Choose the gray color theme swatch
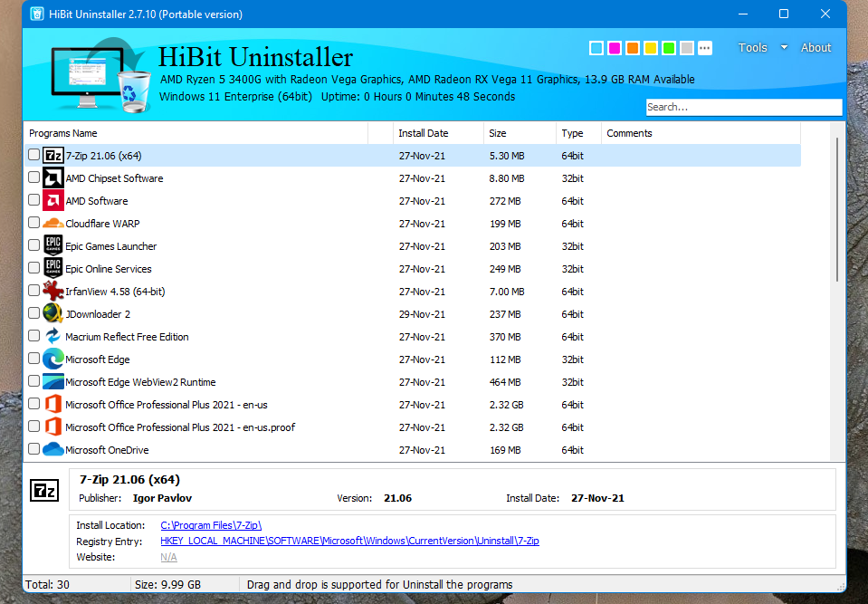This screenshot has width=868, height=604. coord(686,48)
